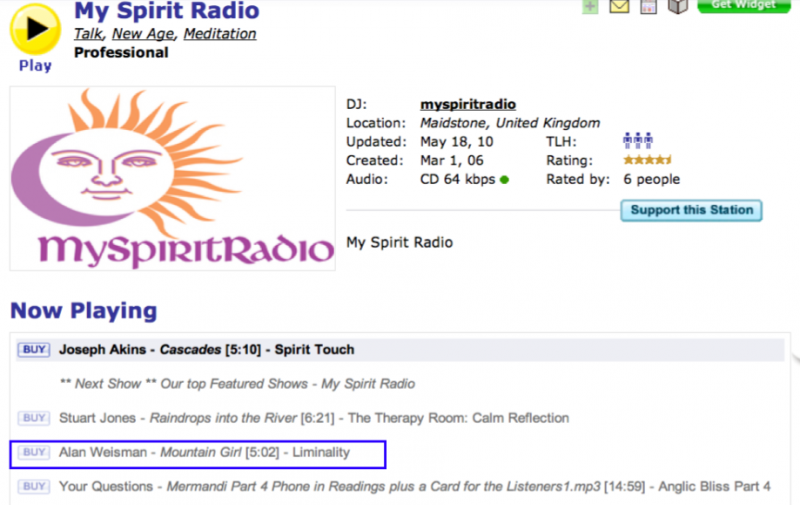800x505 pixels.
Task: Click BUY for Joseph Akins Cascades
Action: point(34,349)
